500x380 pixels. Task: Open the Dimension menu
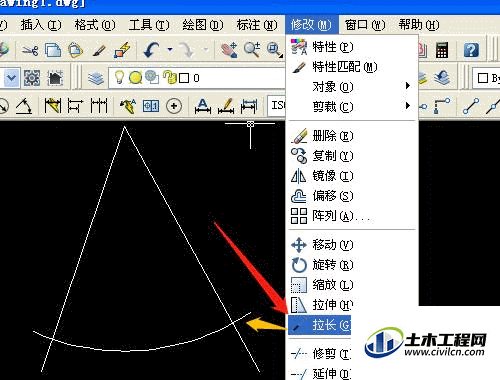257,25
